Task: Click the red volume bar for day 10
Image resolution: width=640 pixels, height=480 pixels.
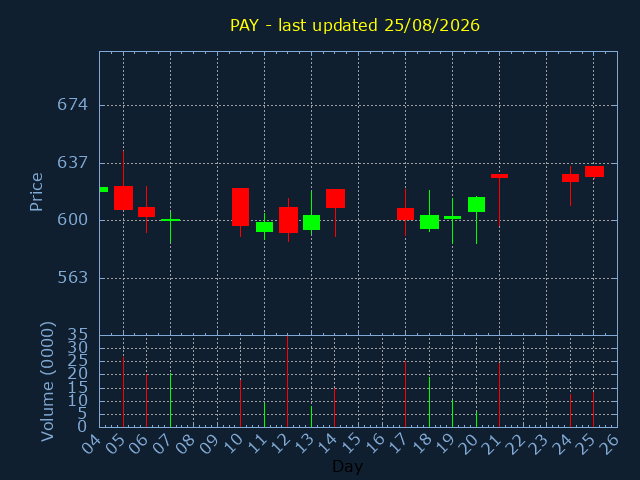Action: click(x=240, y=403)
